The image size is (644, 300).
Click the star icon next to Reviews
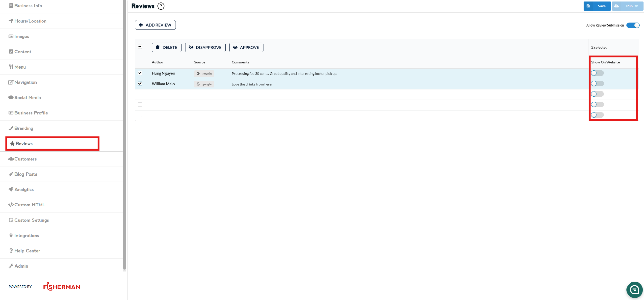click(x=12, y=144)
